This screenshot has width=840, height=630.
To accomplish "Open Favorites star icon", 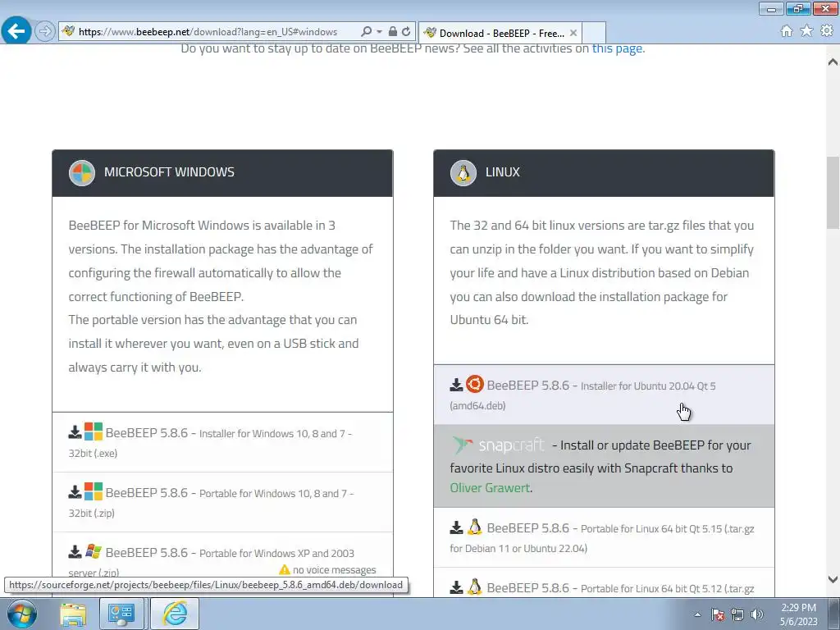I will click(806, 31).
